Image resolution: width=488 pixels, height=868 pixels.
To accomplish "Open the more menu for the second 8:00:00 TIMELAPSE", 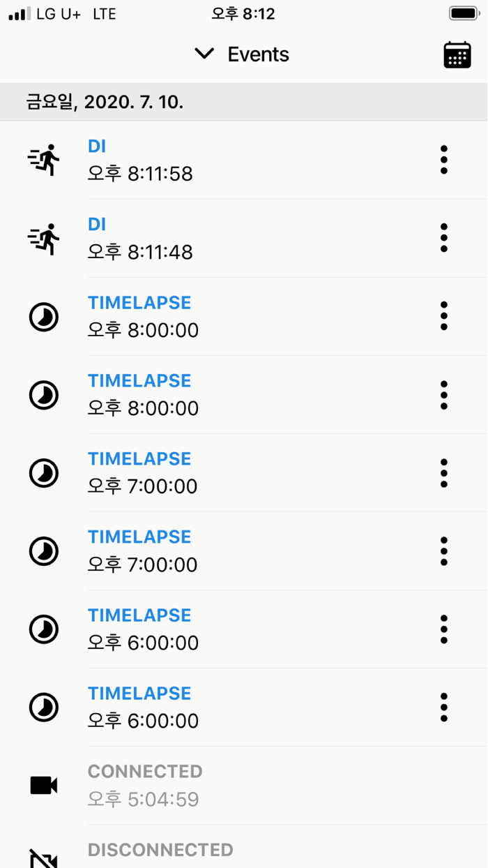I will click(x=444, y=395).
